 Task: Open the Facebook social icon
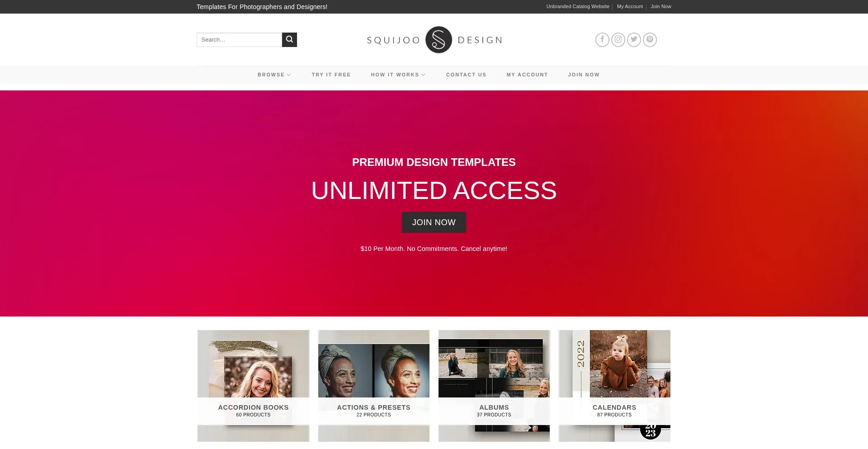(602, 40)
